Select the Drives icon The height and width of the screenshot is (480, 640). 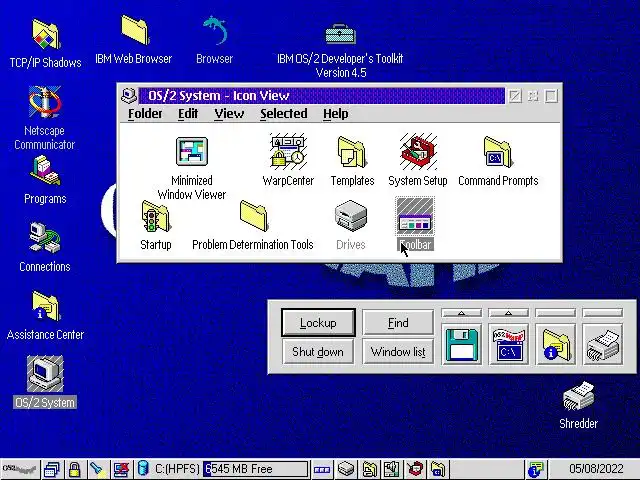351,216
